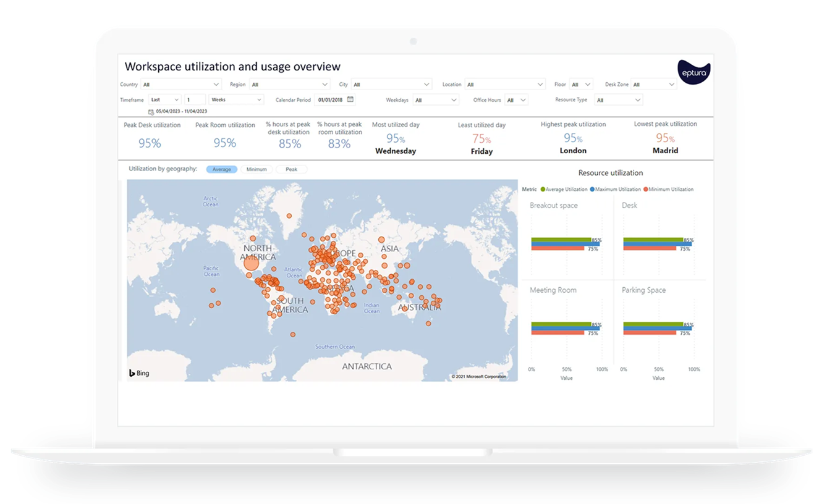Click the Desk chart title
This screenshot has width=827, height=504.
point(629,206)
